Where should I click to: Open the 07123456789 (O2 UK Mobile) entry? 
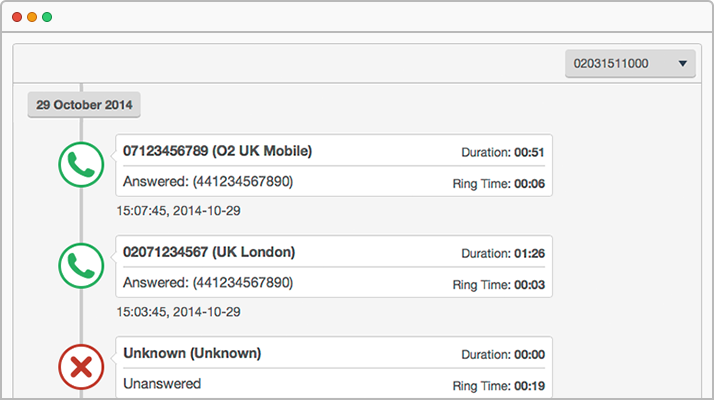point(334,165)
